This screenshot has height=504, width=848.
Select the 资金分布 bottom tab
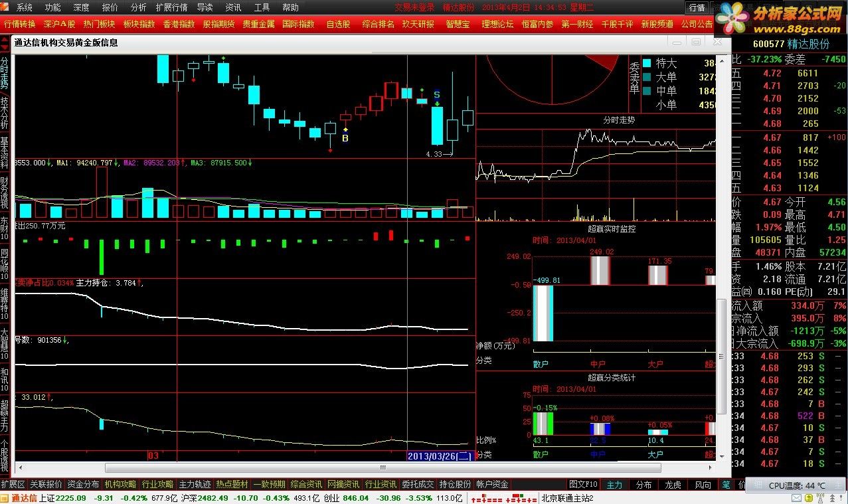point(84,485)
